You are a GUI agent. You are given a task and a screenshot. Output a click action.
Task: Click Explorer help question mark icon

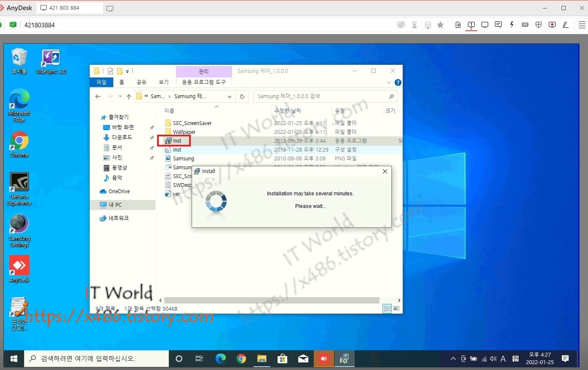pos(398,83)
